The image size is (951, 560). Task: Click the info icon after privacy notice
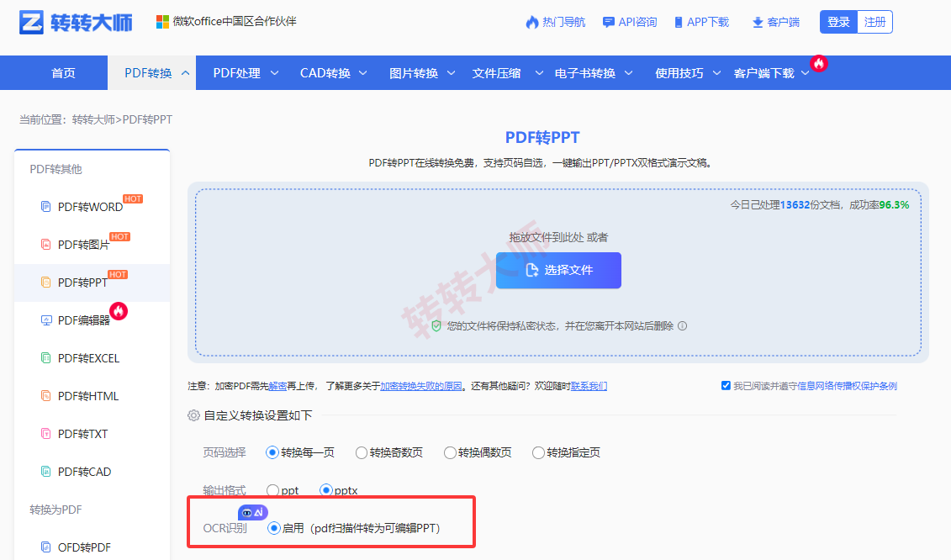tap(682, 325)
